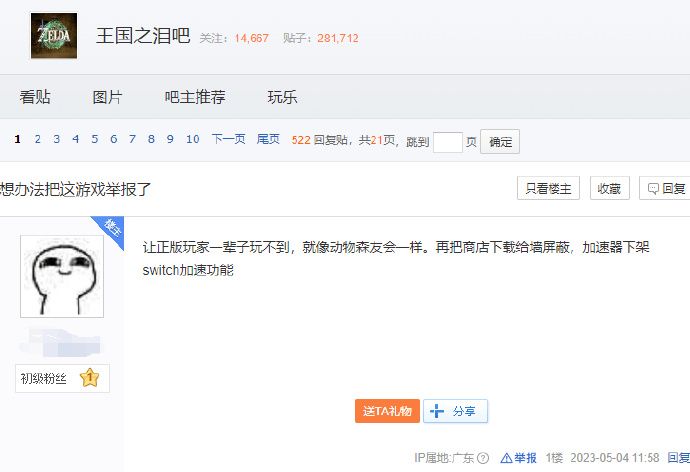Open the poster's avatar image

click(x=62, y=276)
